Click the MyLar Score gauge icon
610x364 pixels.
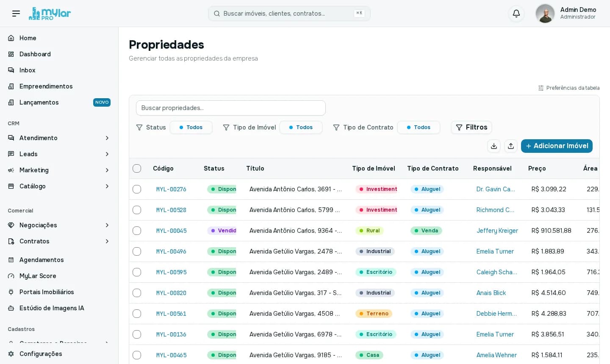11,276
